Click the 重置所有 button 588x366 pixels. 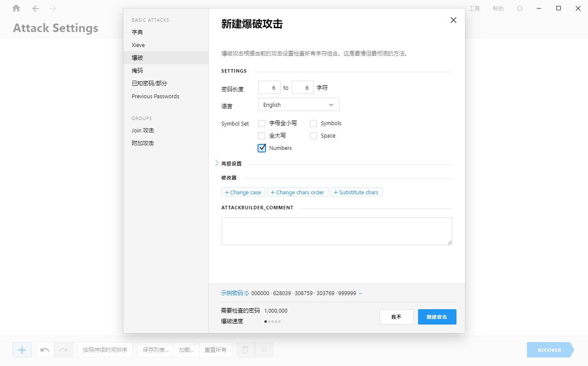[216, 350]
